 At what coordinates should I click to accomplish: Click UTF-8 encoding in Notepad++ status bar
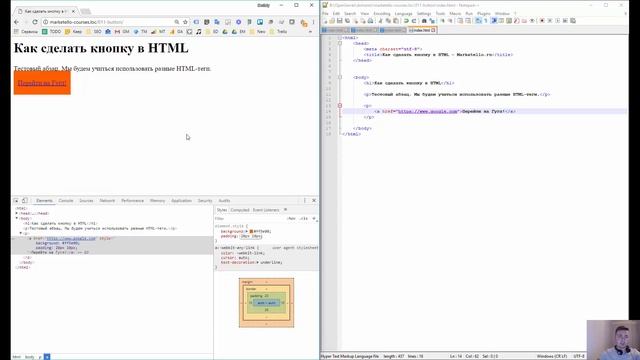tap(579, 356)
